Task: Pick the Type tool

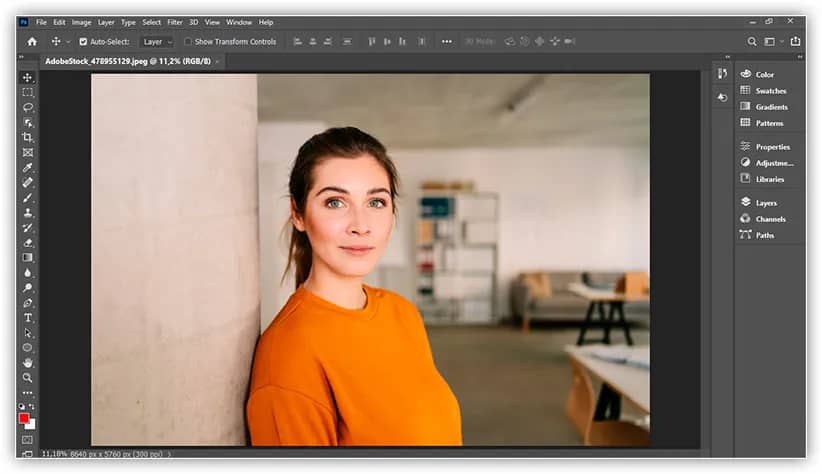Action: point(28,317)
